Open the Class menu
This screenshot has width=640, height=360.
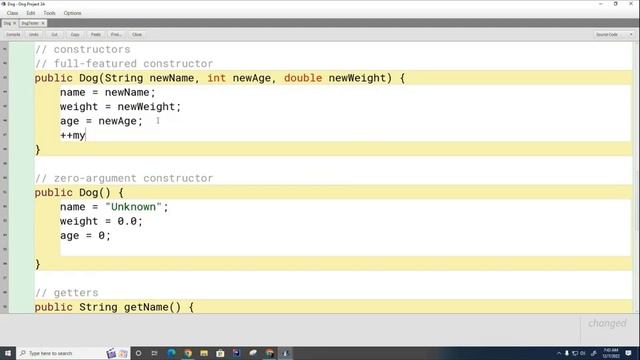click(x=12, y=13)
